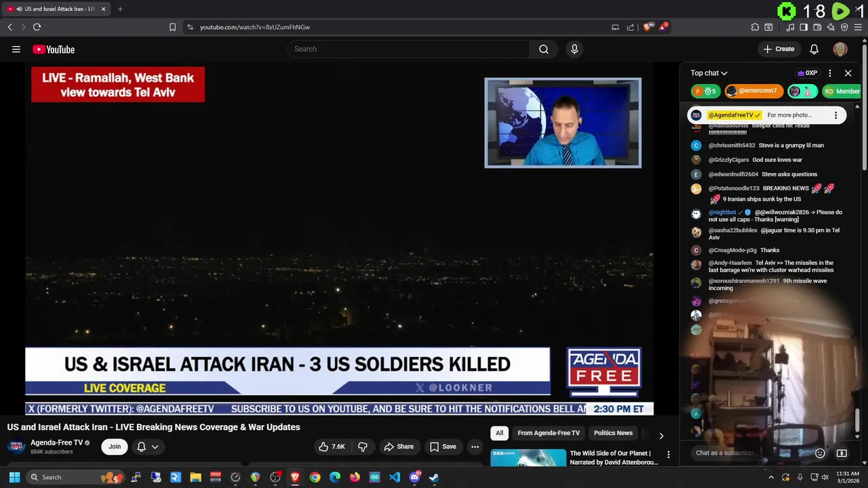Close the live chat panel
The height and width of the screenshot is (488, 868).
[848, 73]
